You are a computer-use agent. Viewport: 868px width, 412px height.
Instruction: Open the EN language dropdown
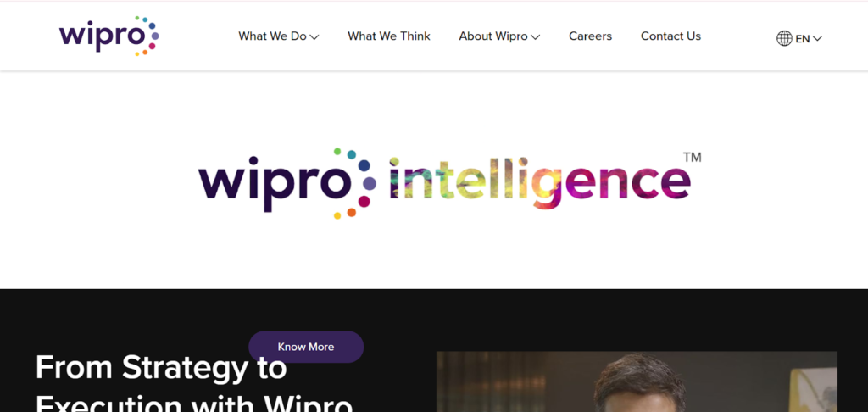[799, 38]
